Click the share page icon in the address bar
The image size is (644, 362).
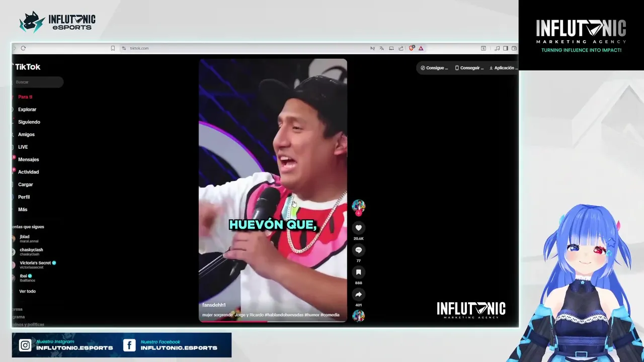pos(401,48)
